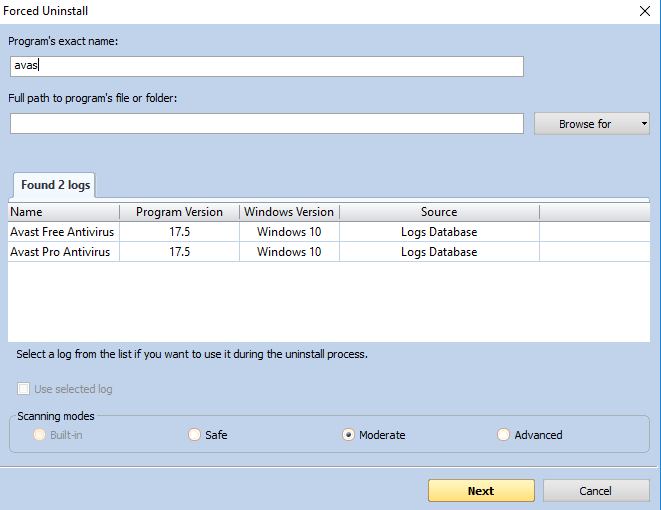Sort by the Name column header
661x510 pixels.
tap(64, 212)
